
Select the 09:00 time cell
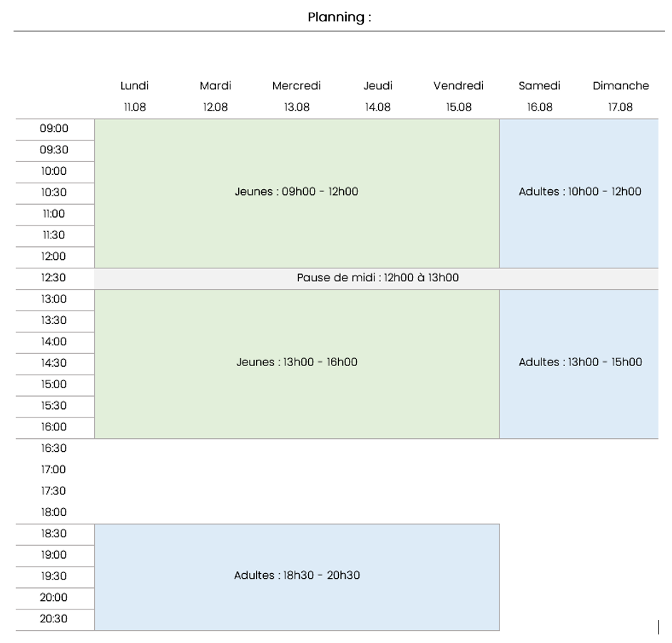point(55,129)
